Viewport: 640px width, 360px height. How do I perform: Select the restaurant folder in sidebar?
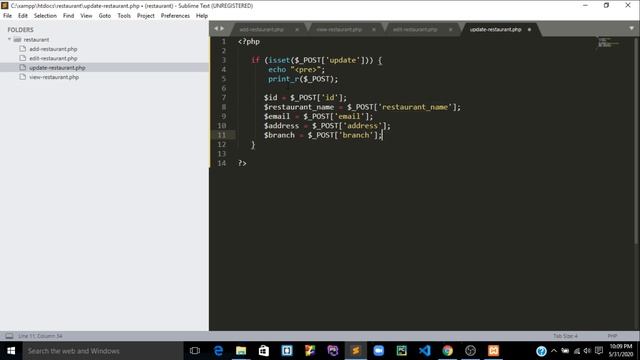(x=36, y=40)
